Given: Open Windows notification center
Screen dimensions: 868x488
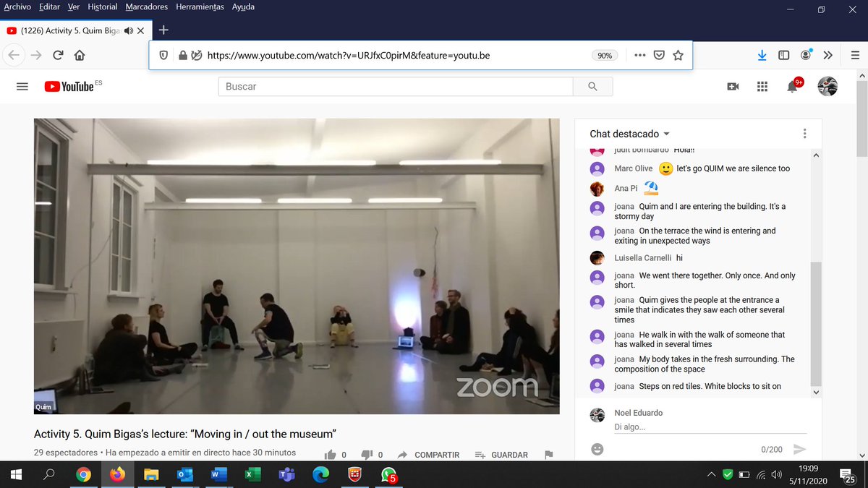Looking at the screenshot, I should point(848,475).
